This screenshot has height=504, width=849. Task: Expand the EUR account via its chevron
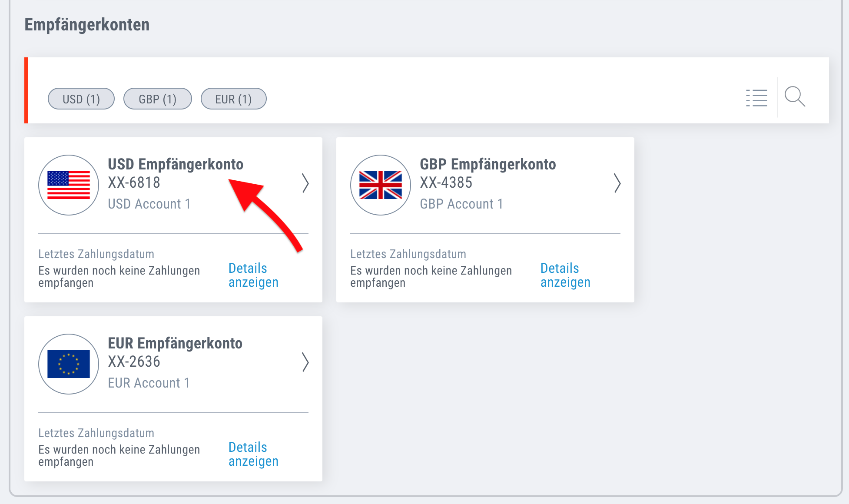[x=306, y=362]
